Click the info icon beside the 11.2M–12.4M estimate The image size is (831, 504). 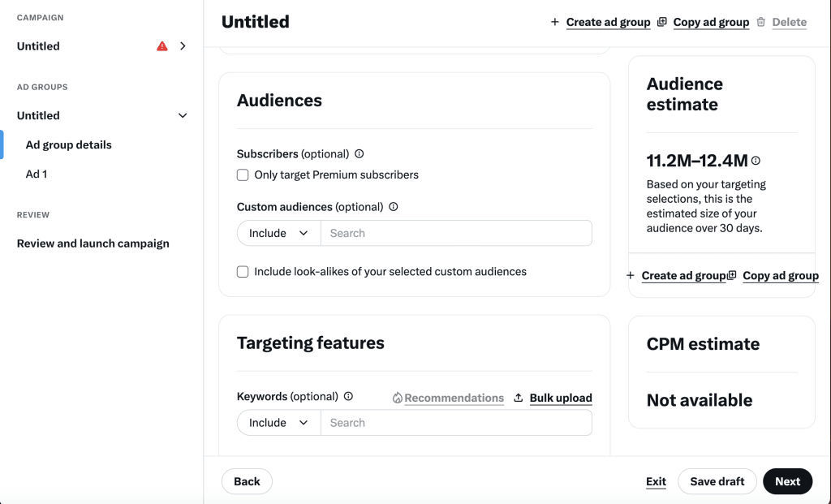(756, 160)
